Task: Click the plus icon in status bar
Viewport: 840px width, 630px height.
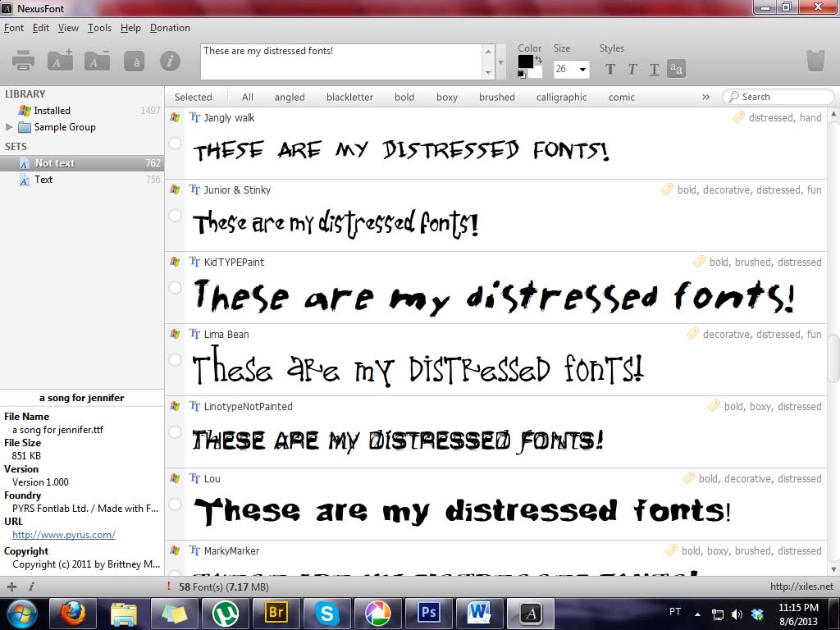Action: point(11,587)
